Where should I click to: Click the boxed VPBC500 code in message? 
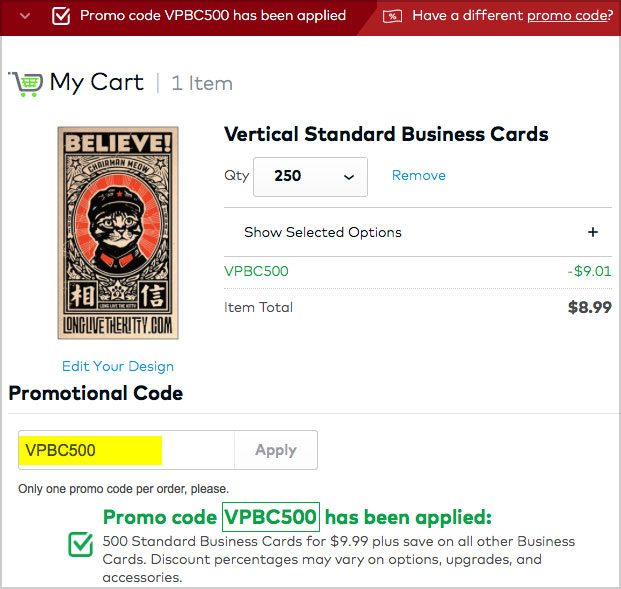click(x=271, y=517)
